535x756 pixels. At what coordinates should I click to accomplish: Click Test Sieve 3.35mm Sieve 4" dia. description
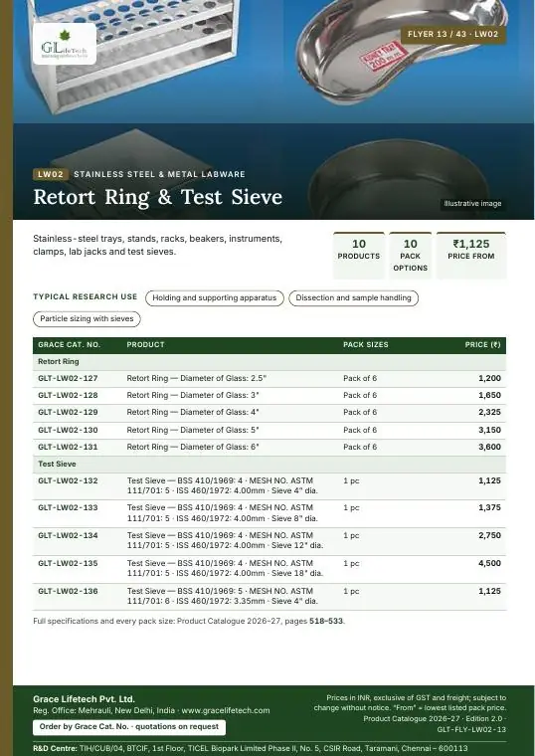222,597
